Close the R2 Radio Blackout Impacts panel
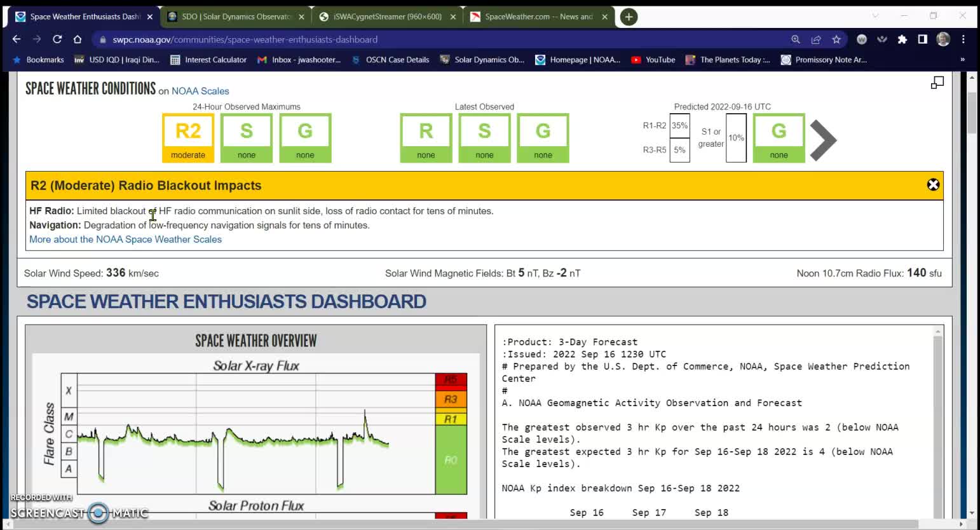The height and width of the screenshot is (530, 980). [x=933, y=185]
